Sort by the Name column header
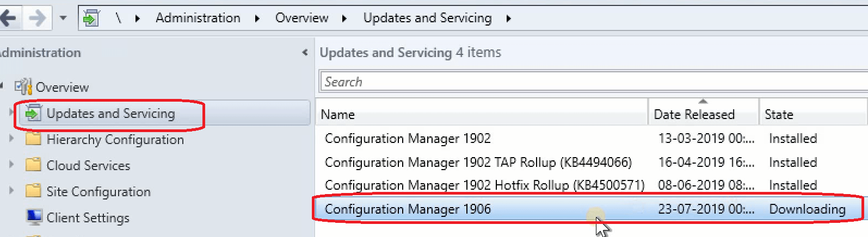 (482, 114)
